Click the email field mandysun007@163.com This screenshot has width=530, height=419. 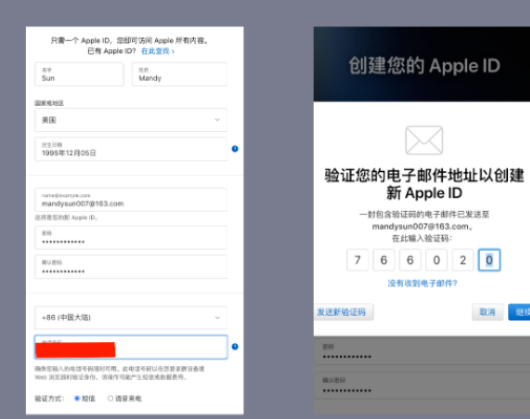coord(131,200)
